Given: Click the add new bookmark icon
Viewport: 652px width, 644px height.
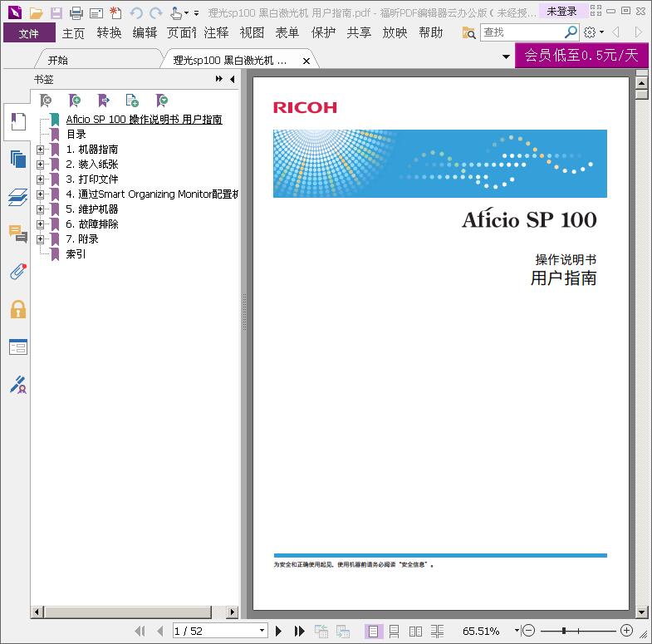Looking at the screenshot, I should coord(75,101).
